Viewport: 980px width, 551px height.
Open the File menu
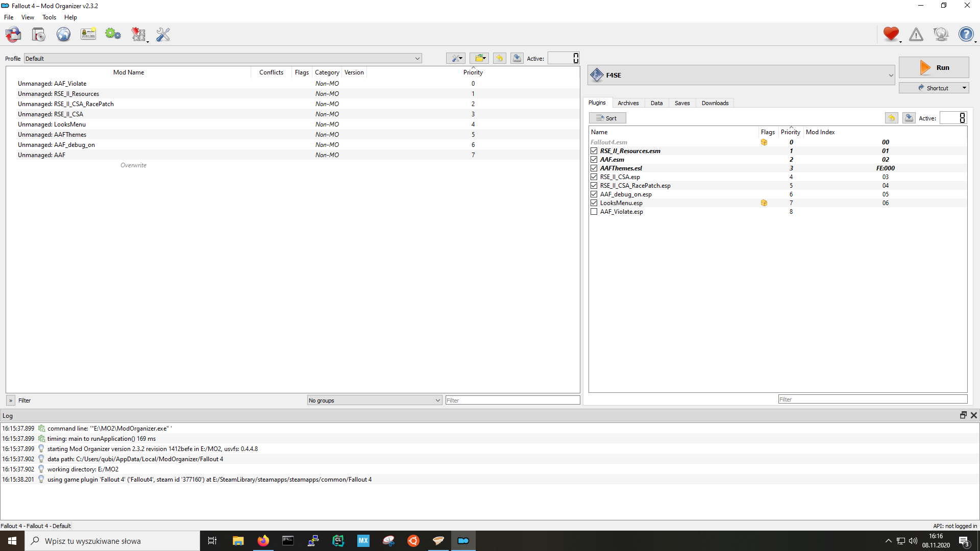point(9,17)
